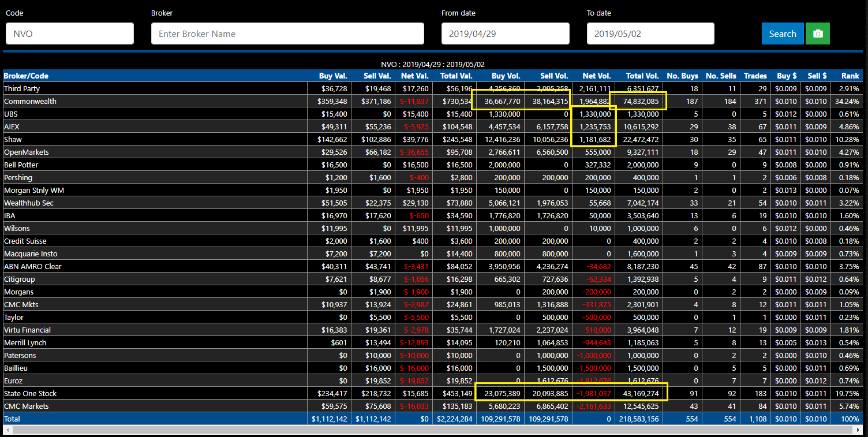Sort by Sell $ column header

817,76
